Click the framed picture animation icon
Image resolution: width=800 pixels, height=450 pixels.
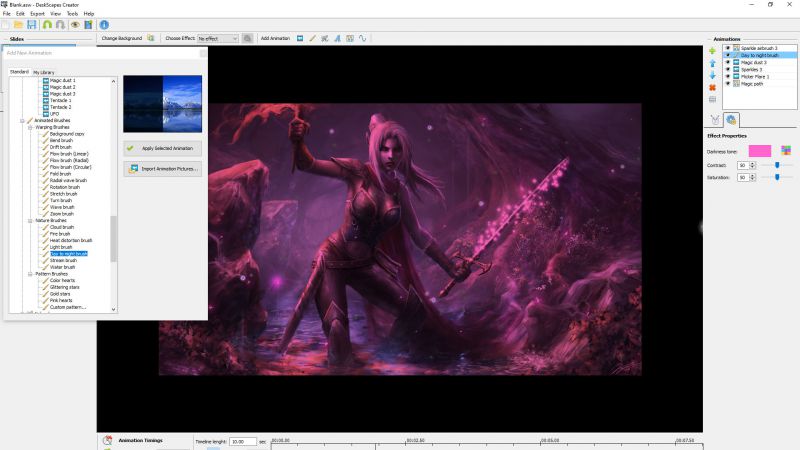coord(350,38)
